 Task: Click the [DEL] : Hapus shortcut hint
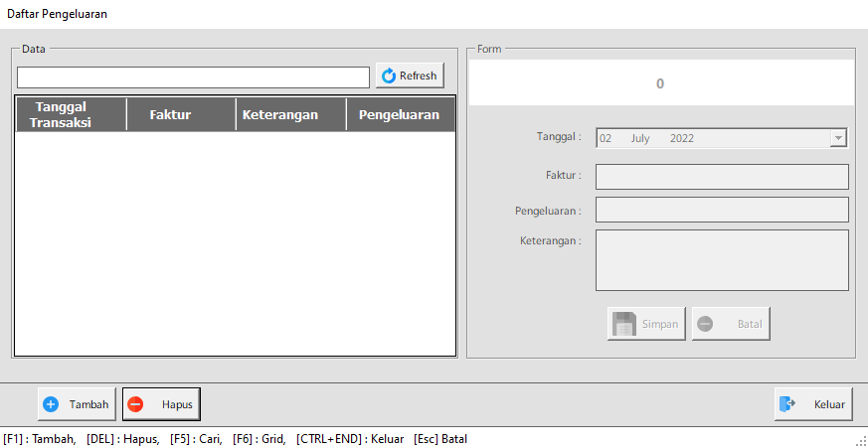pos(123,440)
